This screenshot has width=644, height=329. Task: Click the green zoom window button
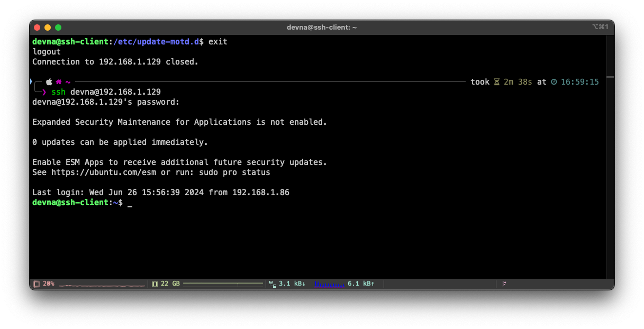(x=58, y=28)
